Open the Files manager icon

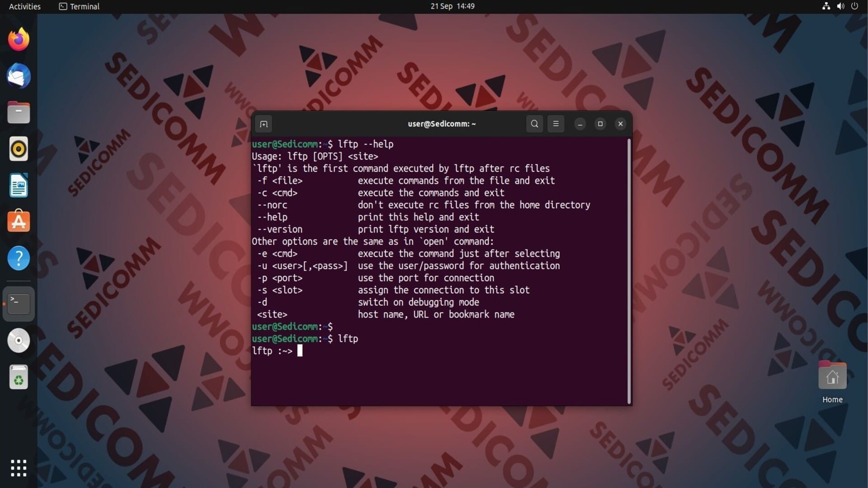click(x=19, y=113)
